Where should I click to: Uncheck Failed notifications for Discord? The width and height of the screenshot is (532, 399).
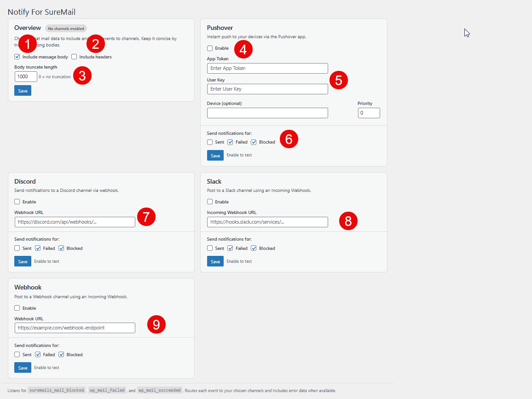pyautogui.click(x=38, y=249)
